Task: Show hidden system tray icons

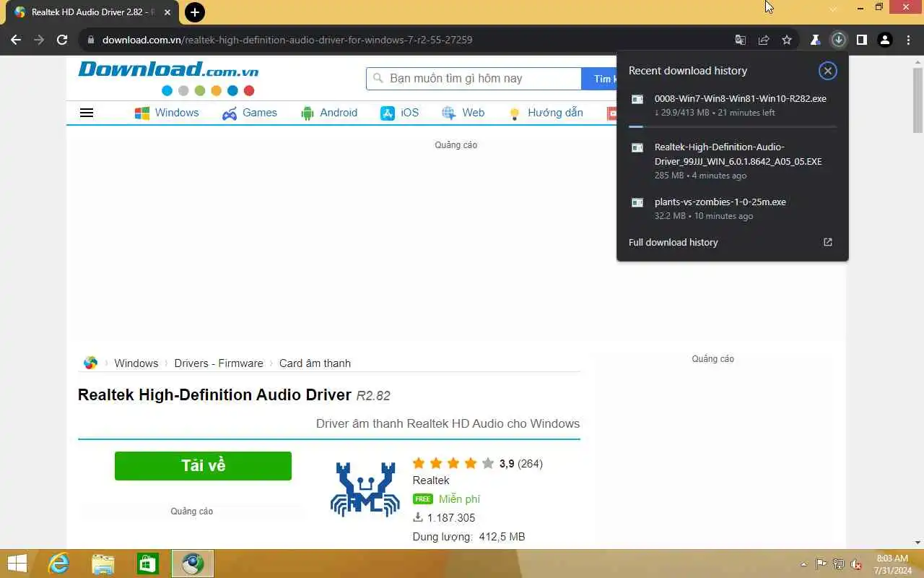Action: pos(804,564)
